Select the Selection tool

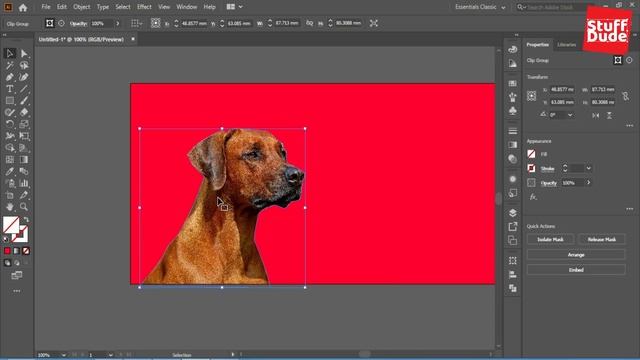click(x=10, y=53)
